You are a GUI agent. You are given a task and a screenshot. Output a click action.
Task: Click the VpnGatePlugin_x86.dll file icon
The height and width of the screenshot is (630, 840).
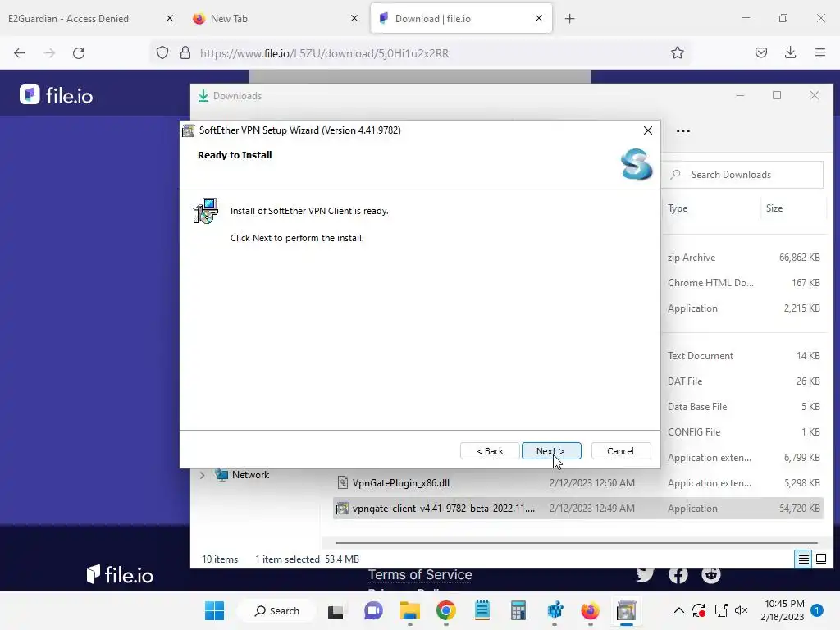(343, 482)
